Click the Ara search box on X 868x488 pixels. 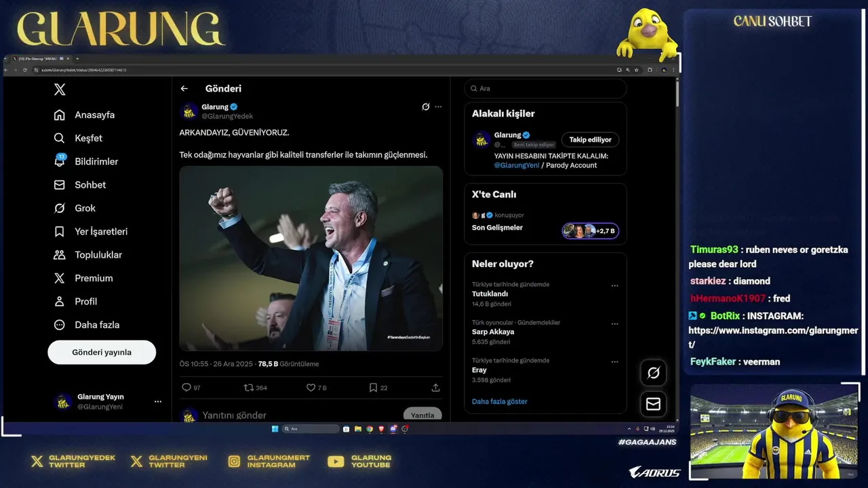(x=545, y=89)
